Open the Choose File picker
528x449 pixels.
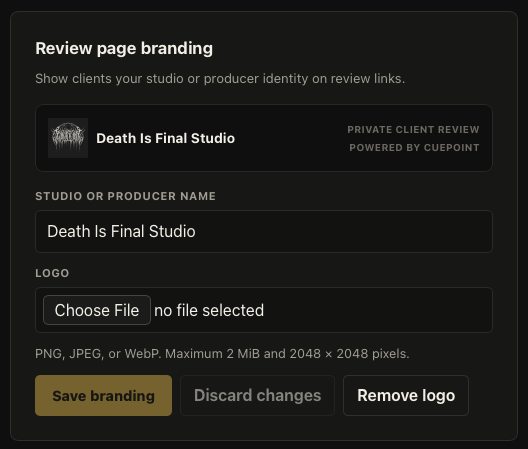click(x=97, y=310)
